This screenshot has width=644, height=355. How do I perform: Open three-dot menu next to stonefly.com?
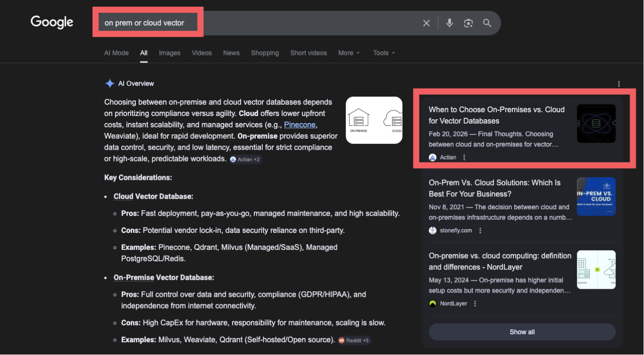[480, 231]
